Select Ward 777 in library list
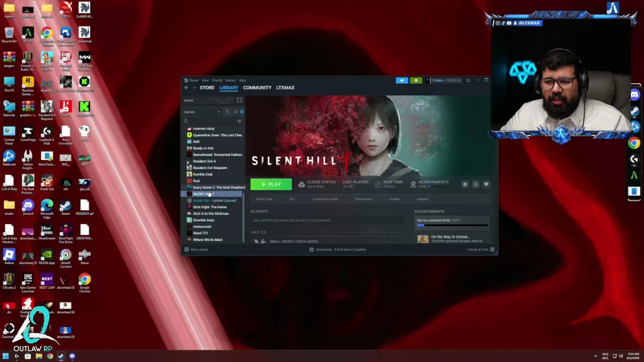The height and width of the screenshot is (362, 644). tap(200, 233)
